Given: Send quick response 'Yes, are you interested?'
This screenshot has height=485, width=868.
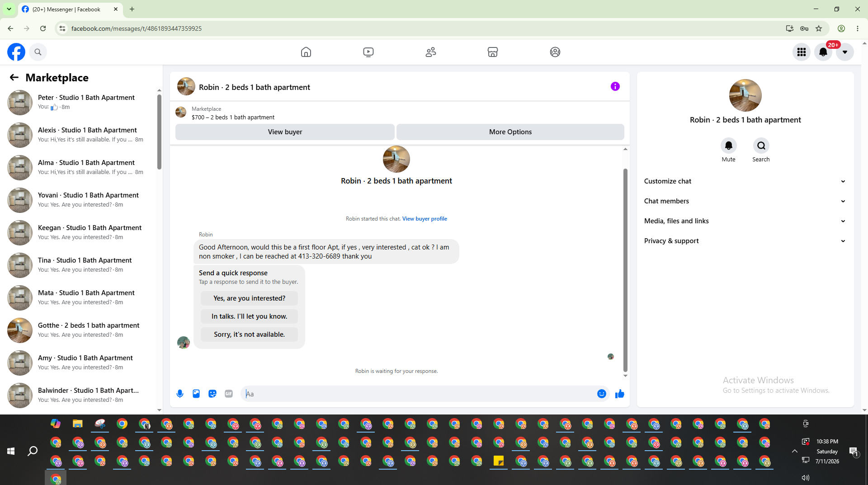Looking at the screenshot, I should (x=249, y=298).
